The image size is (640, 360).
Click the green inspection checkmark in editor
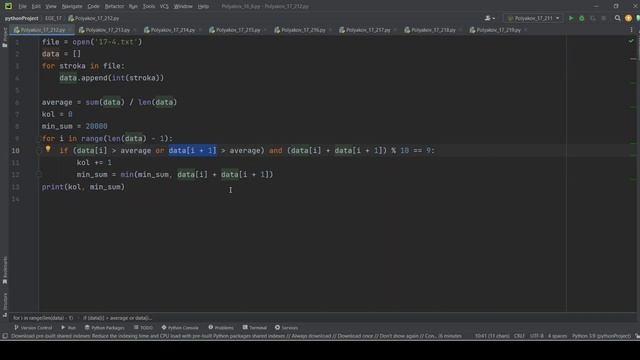pyautogui.click(x=631, y=41)
